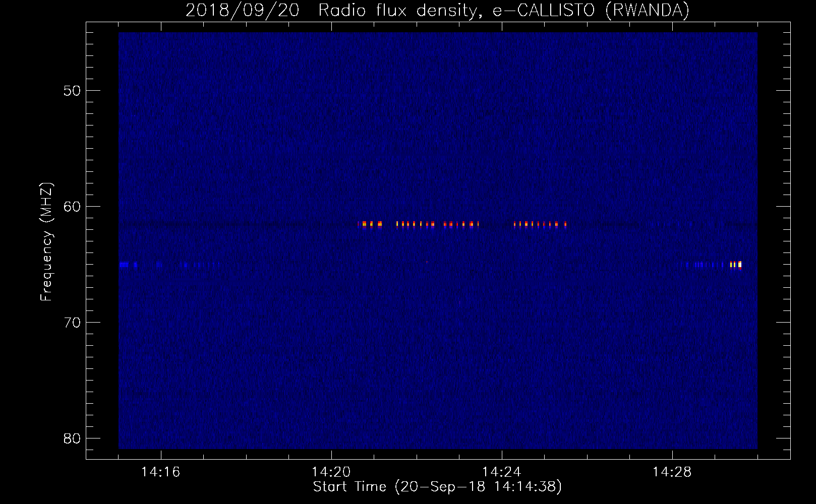Viewport: 816px width, 504px height.
Task: Select the '60' frequency tick label
Action: coord(72,207)
